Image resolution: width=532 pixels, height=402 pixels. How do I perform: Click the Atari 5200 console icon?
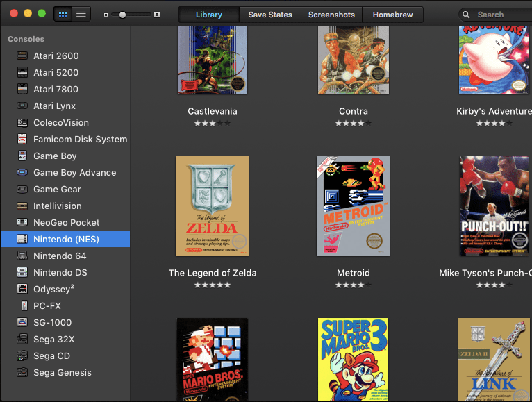pos(22,72)
